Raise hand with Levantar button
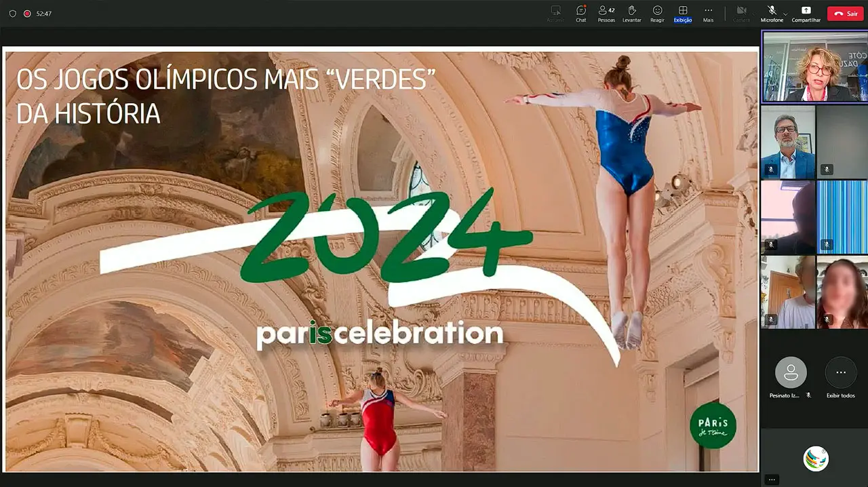The image size is (868, 487). coord(631,14)
